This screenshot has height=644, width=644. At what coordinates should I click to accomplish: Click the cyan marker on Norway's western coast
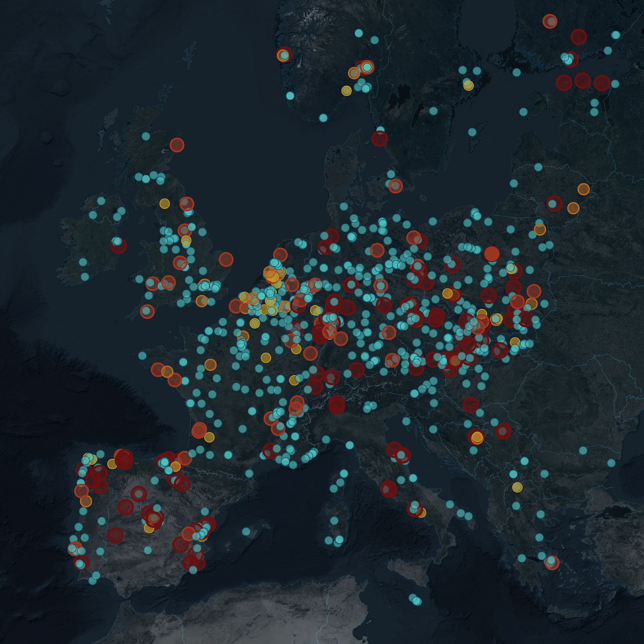290,96
